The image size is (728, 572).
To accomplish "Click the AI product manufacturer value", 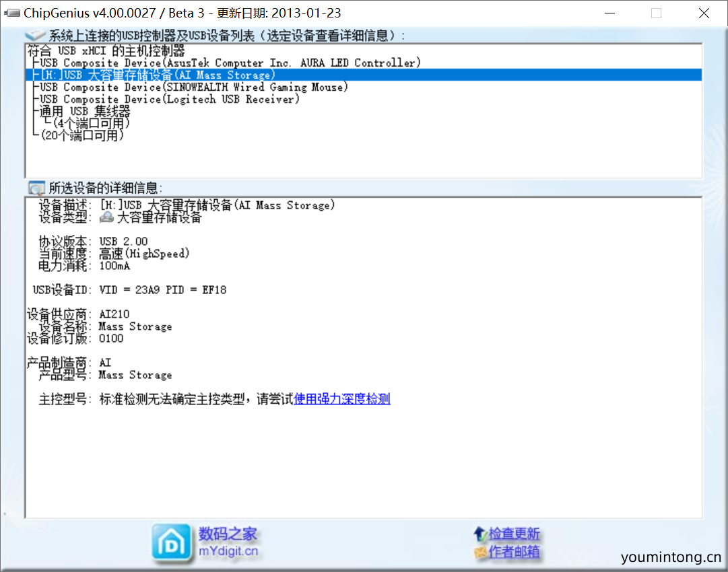I will click(x=105, y=362).
